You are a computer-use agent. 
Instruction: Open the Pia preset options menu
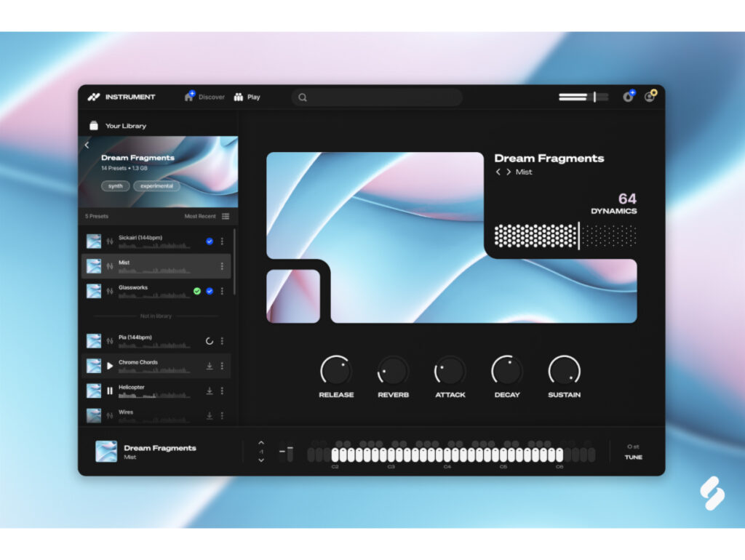pyautogui.click(x=222, y=341)
